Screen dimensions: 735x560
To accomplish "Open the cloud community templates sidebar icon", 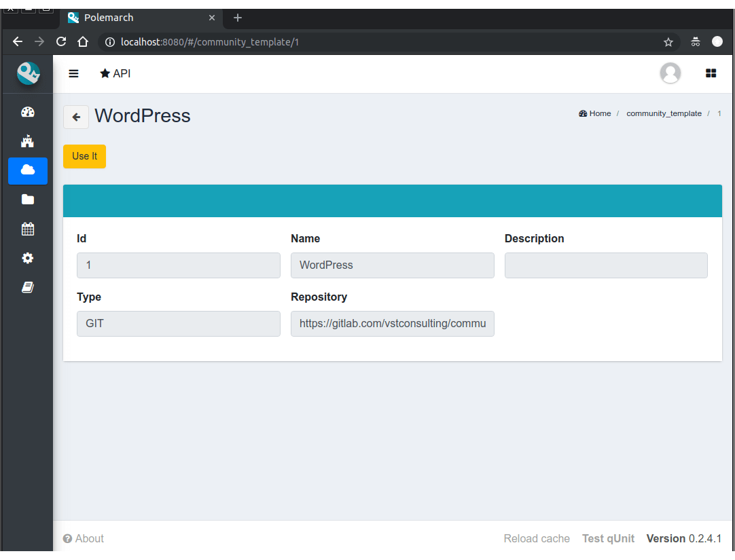I will [x=28, y=170].
